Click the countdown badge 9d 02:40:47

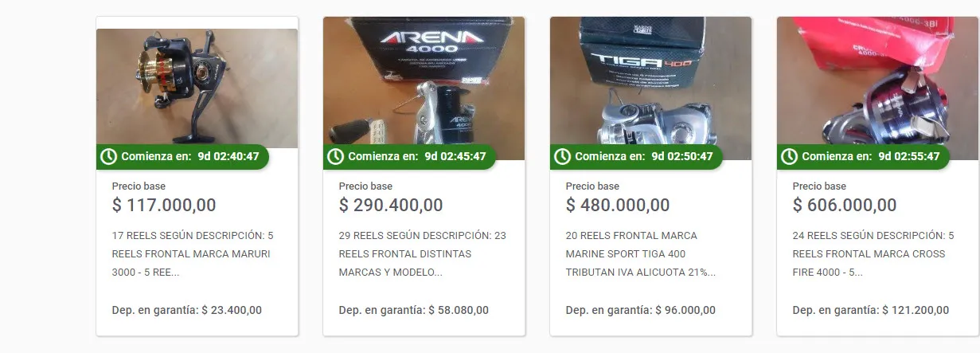click(x=183, y=156)
